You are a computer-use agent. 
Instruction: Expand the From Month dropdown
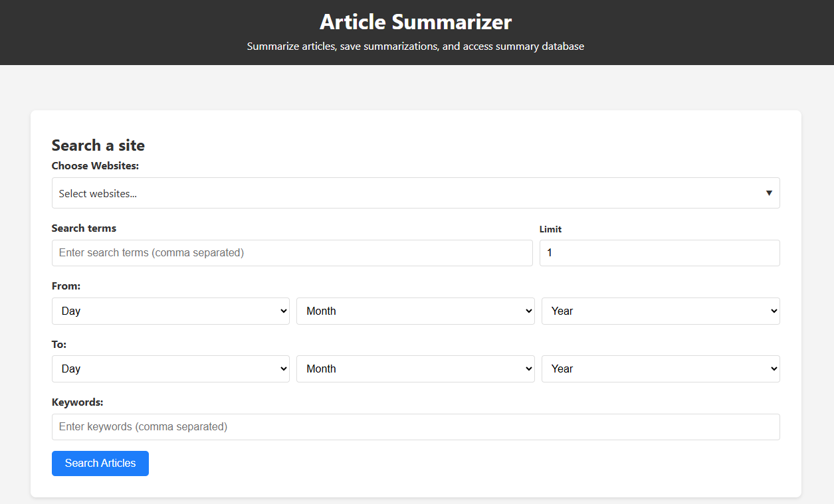[x=415, y=311]
